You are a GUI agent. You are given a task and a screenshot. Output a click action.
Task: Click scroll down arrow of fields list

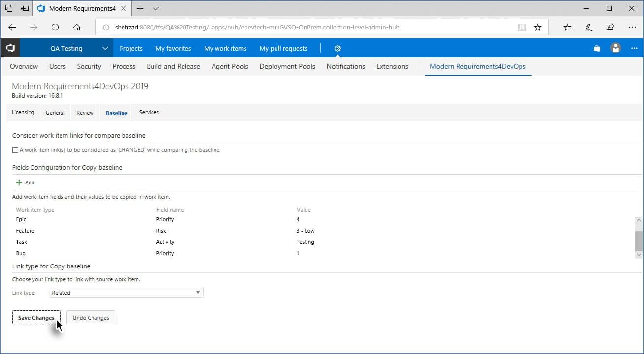pyautogui.click(x=639, y=254)
